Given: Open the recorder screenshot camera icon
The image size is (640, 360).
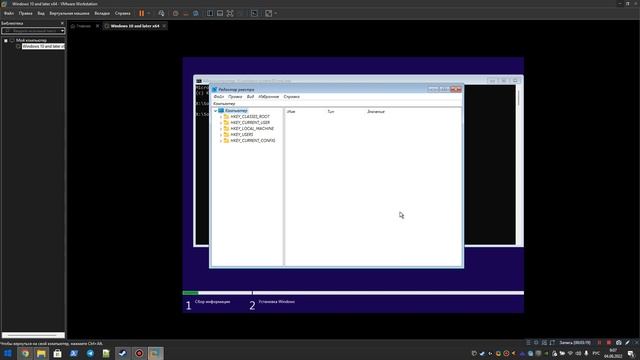Looking at the screenshot, I should click(x=618, y=343).
